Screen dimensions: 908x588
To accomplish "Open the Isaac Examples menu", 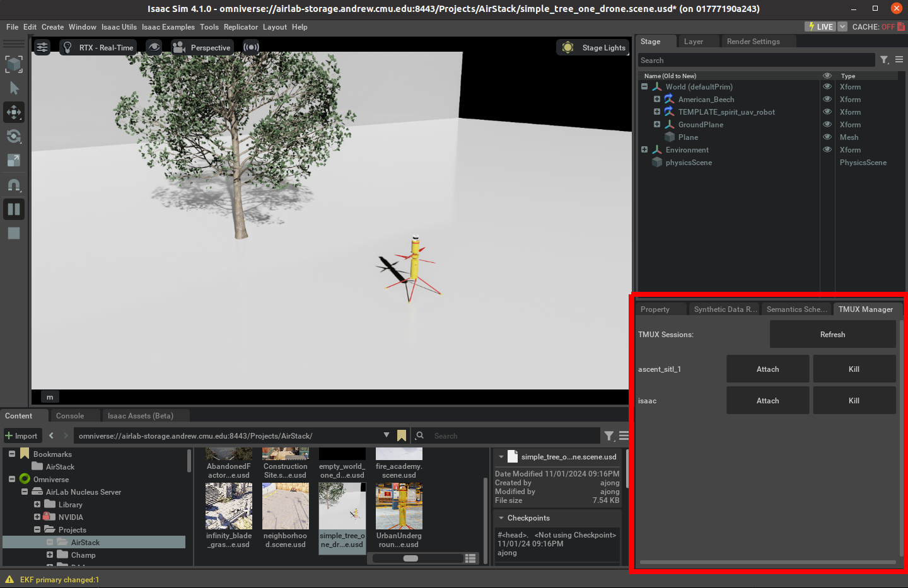I will pyautogui.click(x=168, y=27).
